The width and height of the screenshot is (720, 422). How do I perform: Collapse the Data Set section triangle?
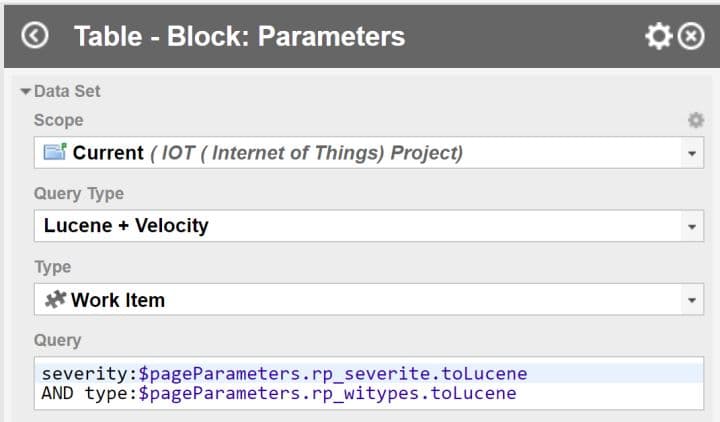tap(25, 92)
